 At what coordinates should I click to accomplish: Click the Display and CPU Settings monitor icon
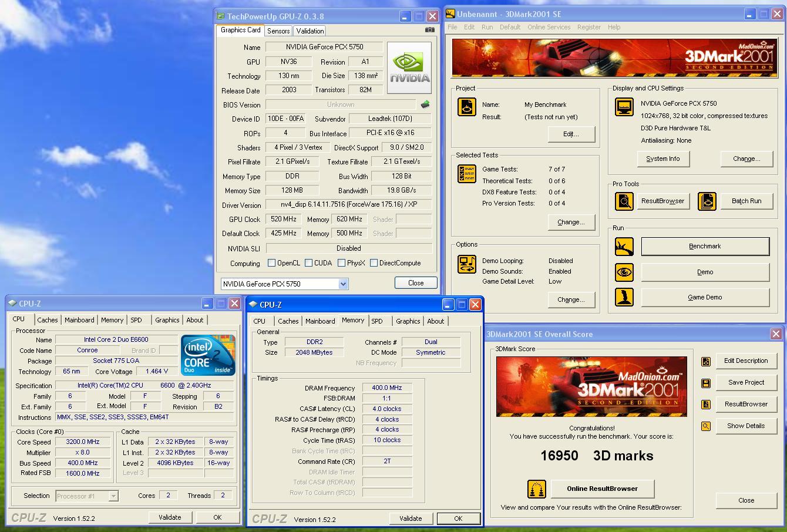click(624, 107)
